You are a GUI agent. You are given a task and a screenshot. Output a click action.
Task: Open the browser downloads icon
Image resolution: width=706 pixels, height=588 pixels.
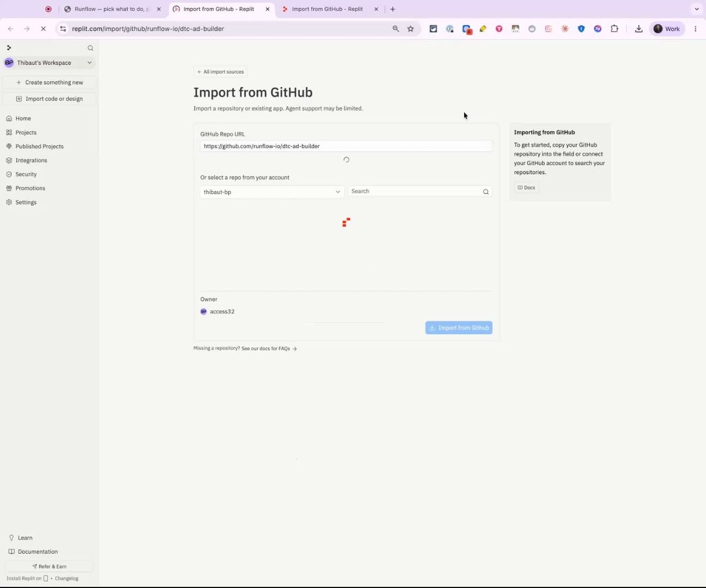(x=639, y=29)
